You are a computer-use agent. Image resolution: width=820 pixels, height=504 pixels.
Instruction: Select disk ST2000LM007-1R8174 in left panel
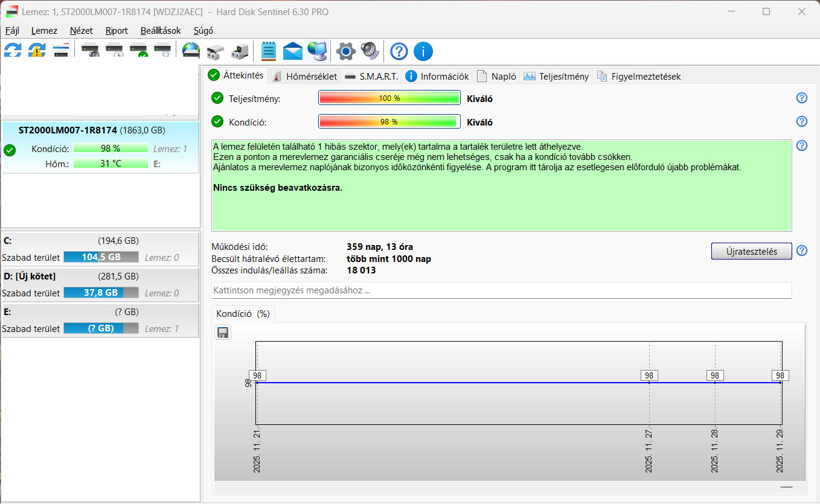[x=100, y=147]
